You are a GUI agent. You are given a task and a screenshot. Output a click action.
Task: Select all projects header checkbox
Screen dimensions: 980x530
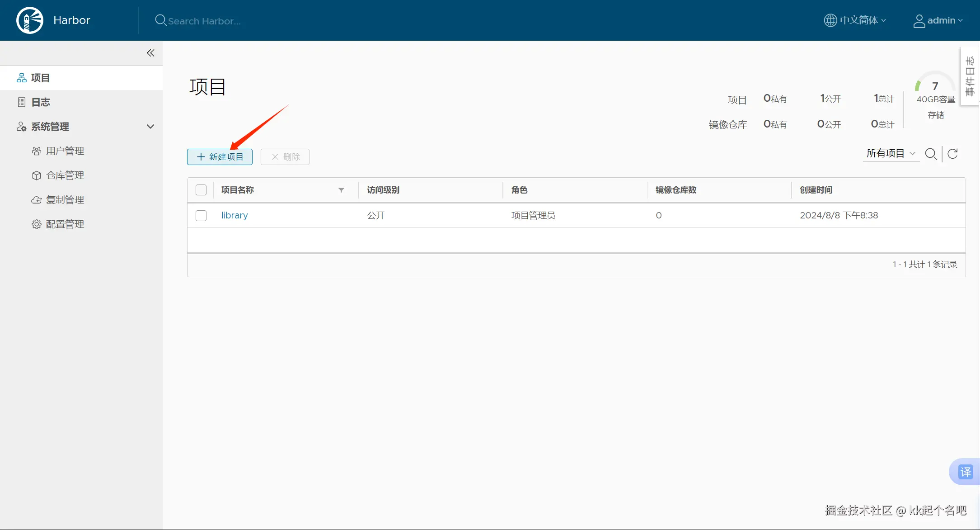tap(201, 190)
